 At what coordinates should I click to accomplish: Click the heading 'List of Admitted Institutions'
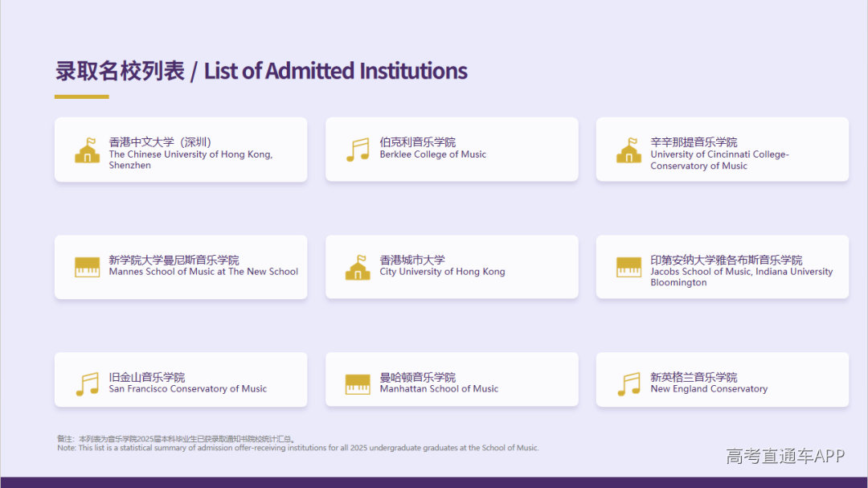pos(335,71)
